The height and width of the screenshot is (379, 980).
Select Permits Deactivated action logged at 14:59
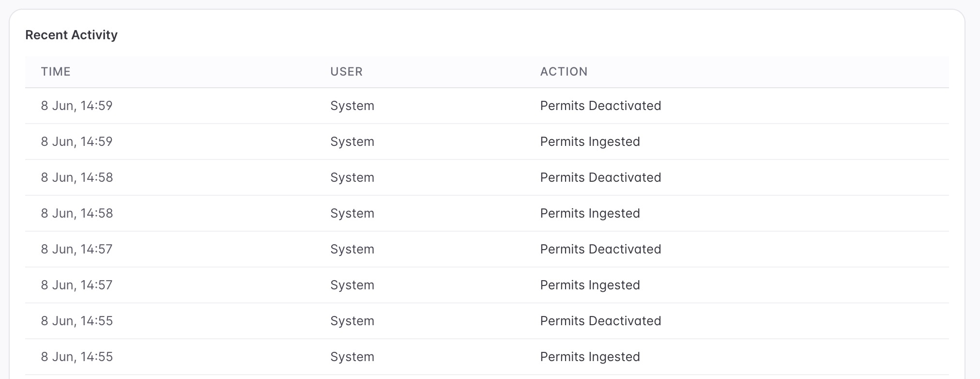coord(600,106)
